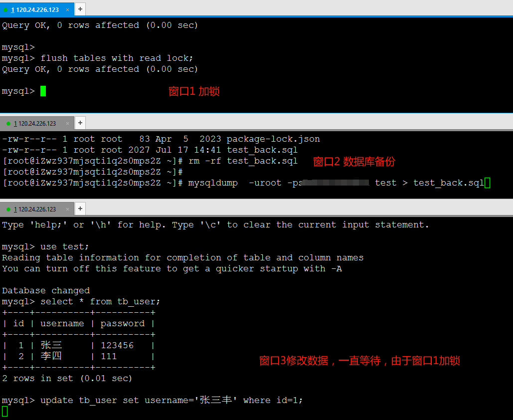Click the green status dot on the middle tab
513x420 pixels.
pos(8,124)
